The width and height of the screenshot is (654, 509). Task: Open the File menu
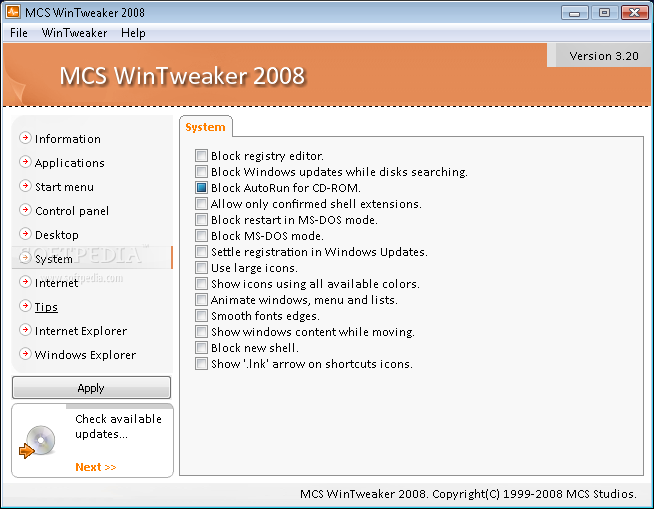click(19, 33)
